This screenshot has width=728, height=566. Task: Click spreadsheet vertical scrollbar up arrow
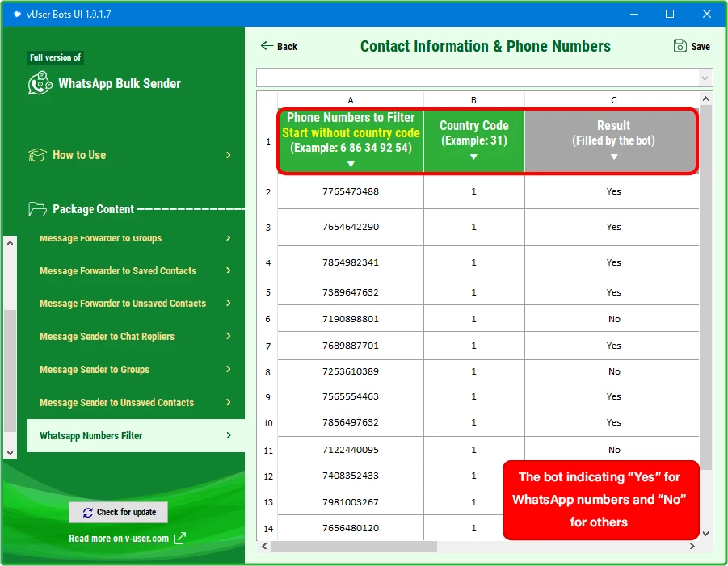(705, 99)
